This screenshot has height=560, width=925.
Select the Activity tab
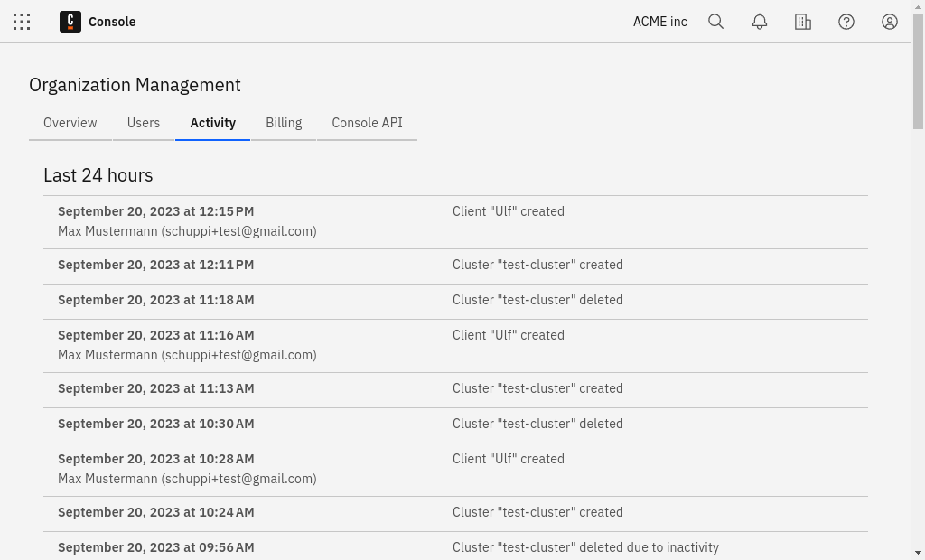tap(213, 123)
